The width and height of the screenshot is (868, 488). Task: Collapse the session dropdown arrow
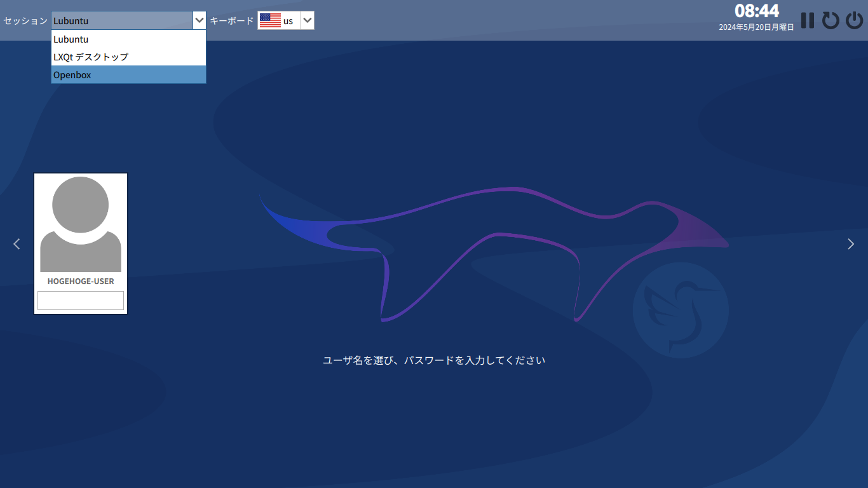200,20
